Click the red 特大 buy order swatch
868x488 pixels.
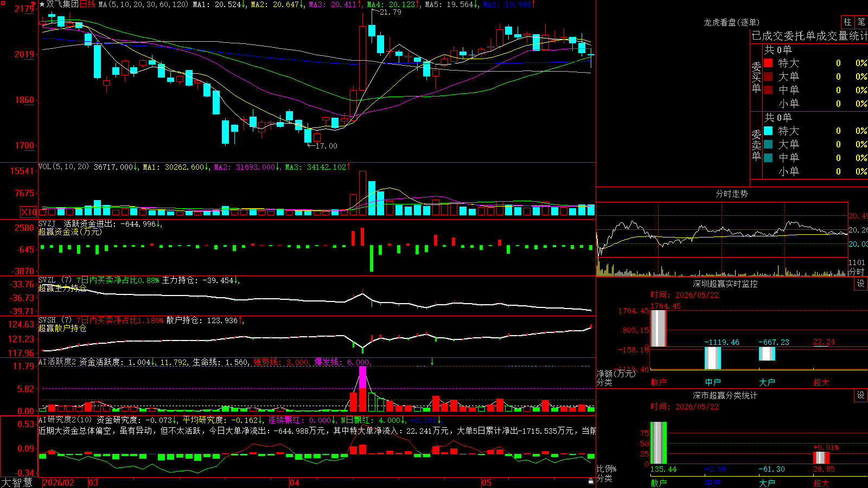pyautogui.click(x=768, y=63)
